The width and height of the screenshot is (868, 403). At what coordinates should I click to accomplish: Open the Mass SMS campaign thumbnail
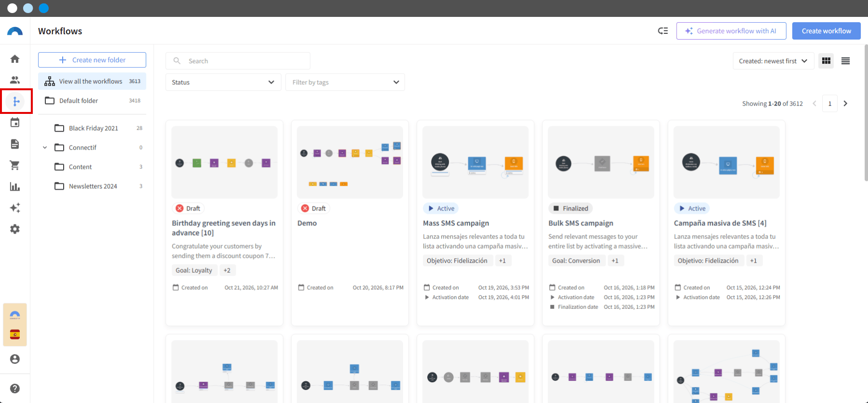pyautogui.click(x=475, y=162)
